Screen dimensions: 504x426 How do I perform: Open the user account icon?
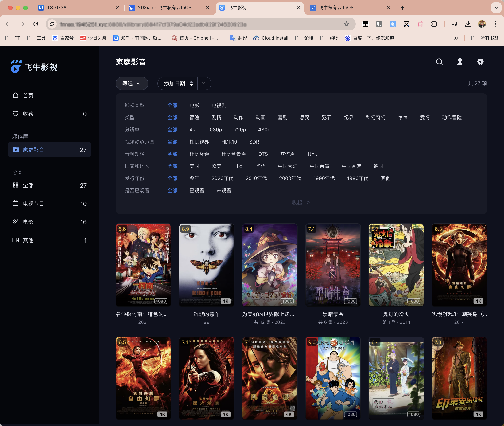pos(460,62)
